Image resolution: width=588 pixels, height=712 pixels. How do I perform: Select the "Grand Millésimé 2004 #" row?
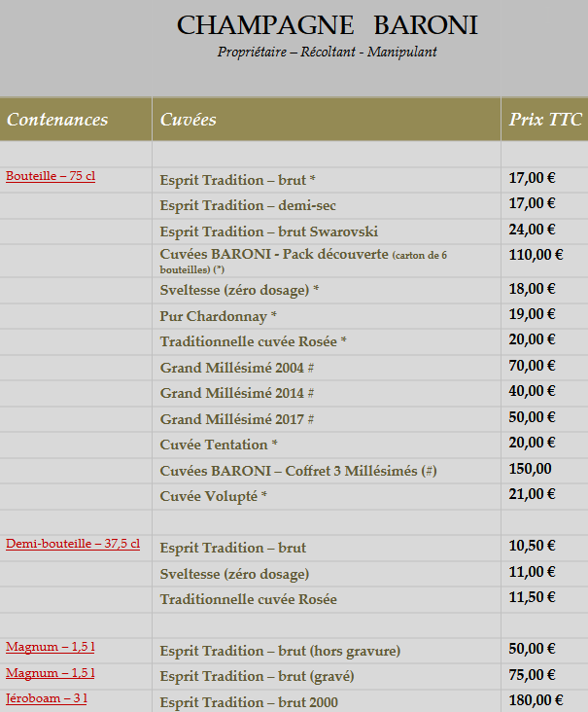click(237, 368)
